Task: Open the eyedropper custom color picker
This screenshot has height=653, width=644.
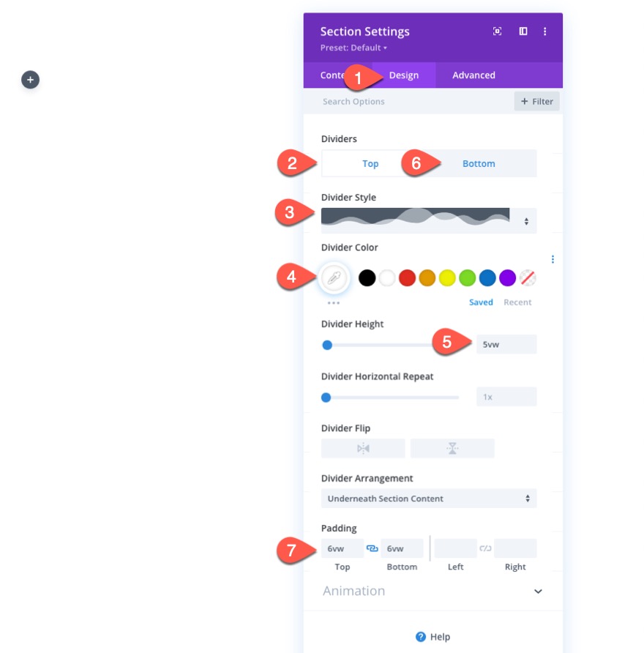Action: [x=334, y=277]
